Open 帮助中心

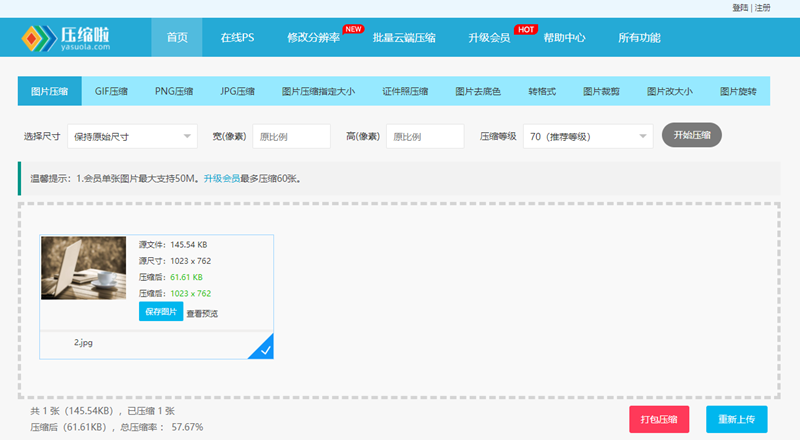click(564, 38)
